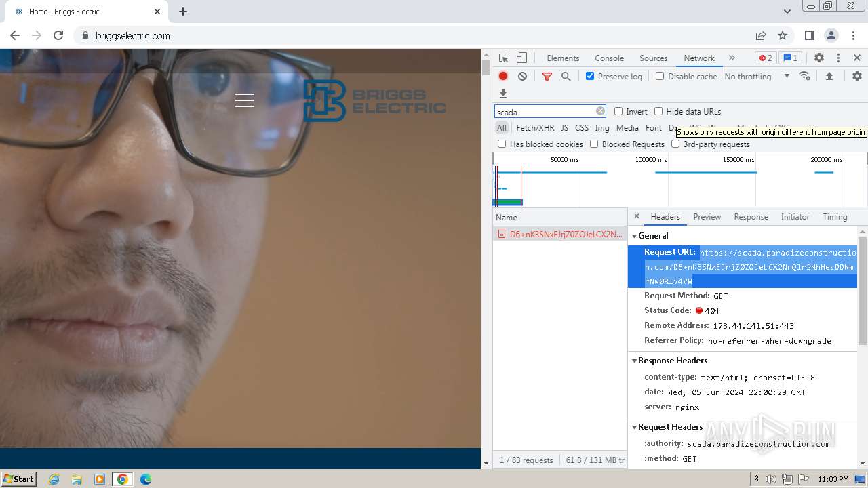Open the Timing tab
868x488 pixels.
(835, 217)
